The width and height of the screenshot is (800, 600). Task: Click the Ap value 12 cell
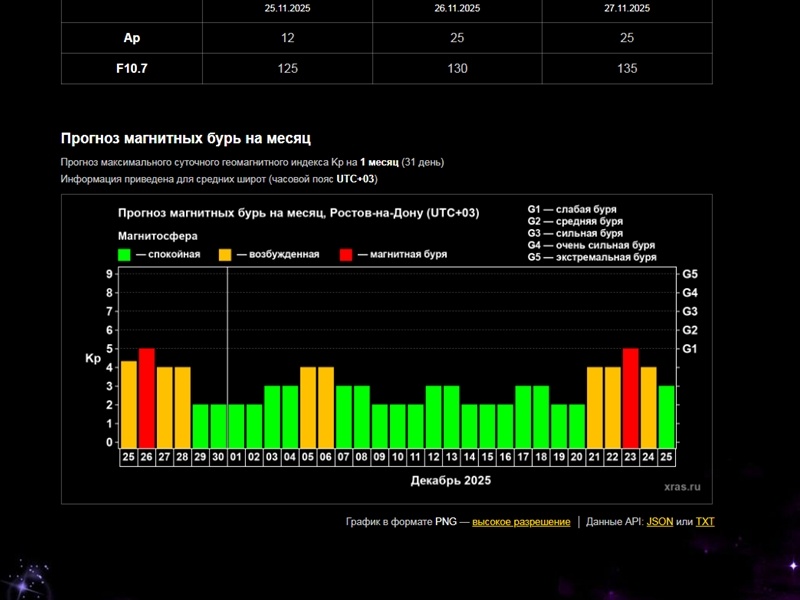pyautogui.click(x=287, y=38)
